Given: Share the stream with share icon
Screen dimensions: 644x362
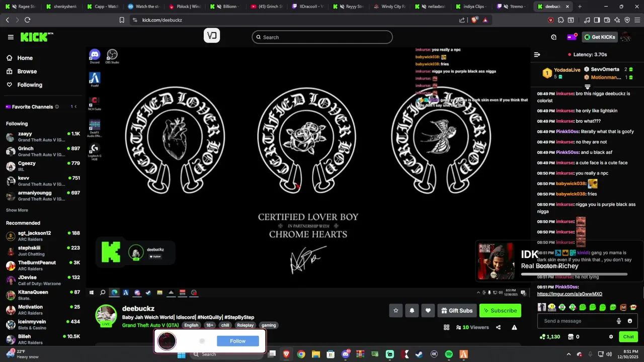Looking at the screenshot, I should 498,327.
